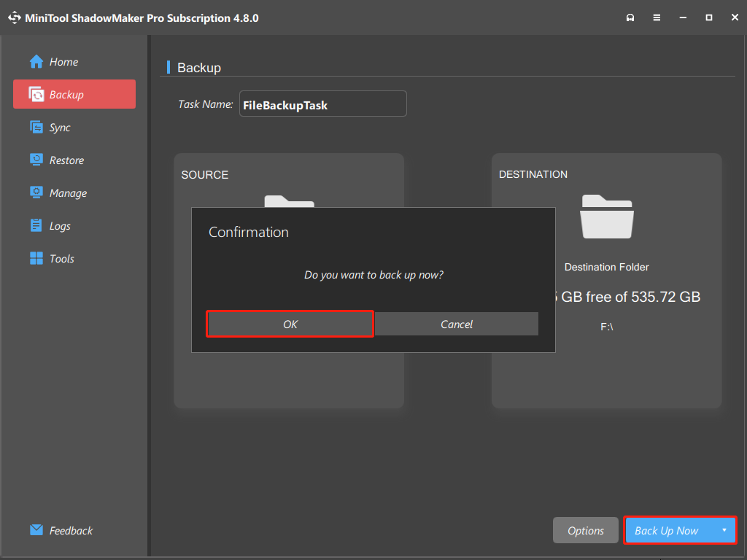Click the MiniTool ShadowMaker logo
The image size is (747, 560).
pyautogui.click(x=15, y=17)
